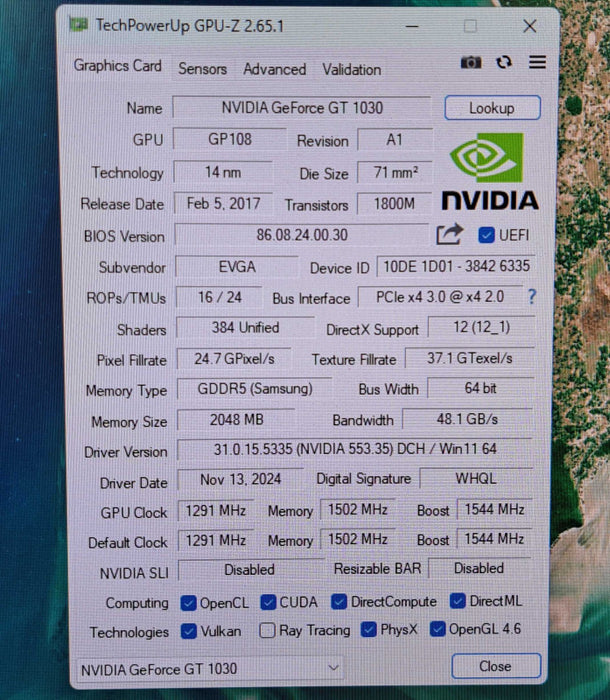Screen dimensions: 610x700
Task: Click the BIOS Version 86.08.24.00.30 field
Action: coord(302,235)
